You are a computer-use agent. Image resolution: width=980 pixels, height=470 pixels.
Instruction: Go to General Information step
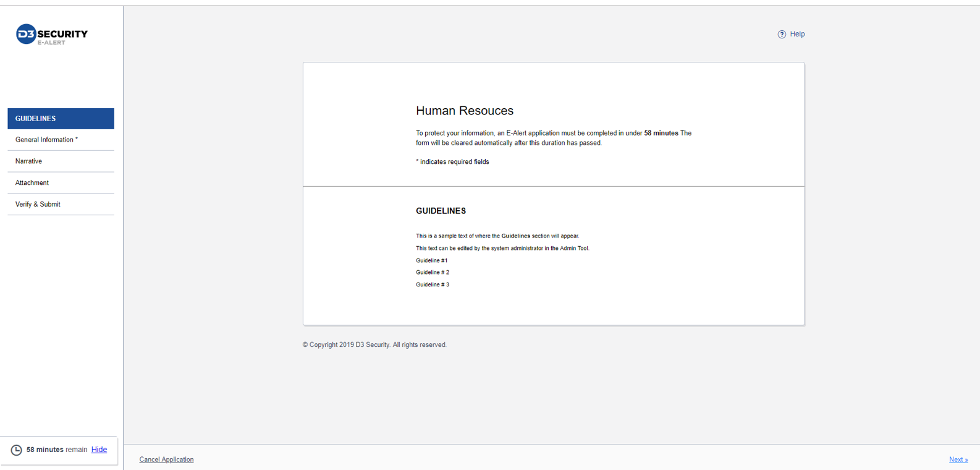click(46, 140)
